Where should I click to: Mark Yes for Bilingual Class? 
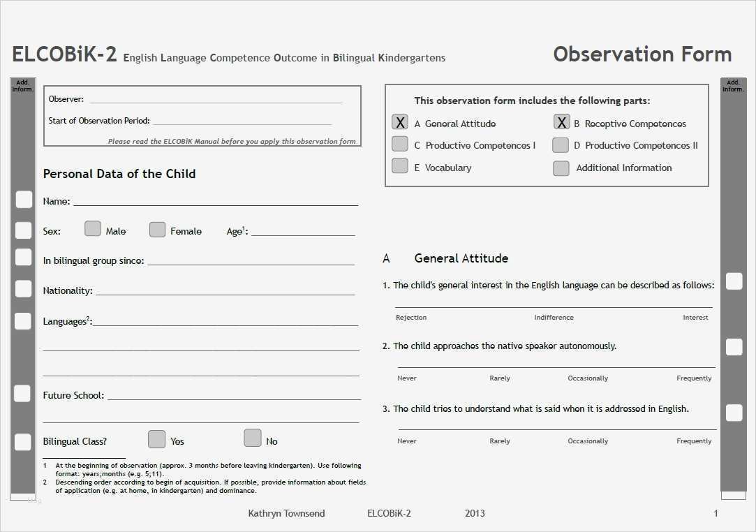156,439
